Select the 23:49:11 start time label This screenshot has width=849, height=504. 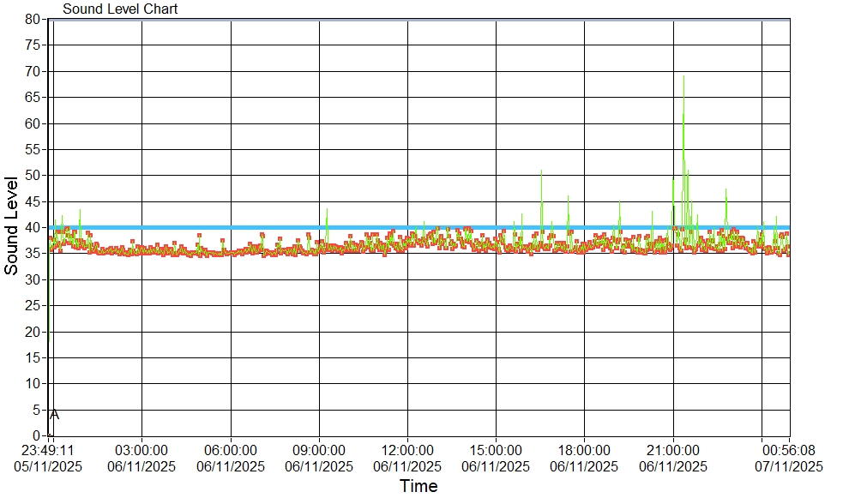[48, 450]
